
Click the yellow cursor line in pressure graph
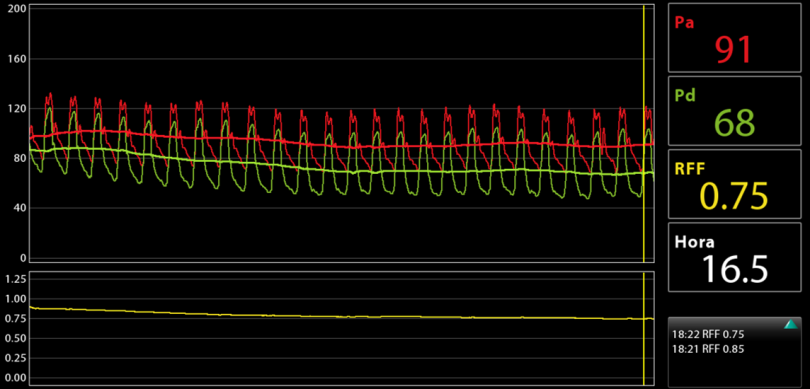click(644, 133)
